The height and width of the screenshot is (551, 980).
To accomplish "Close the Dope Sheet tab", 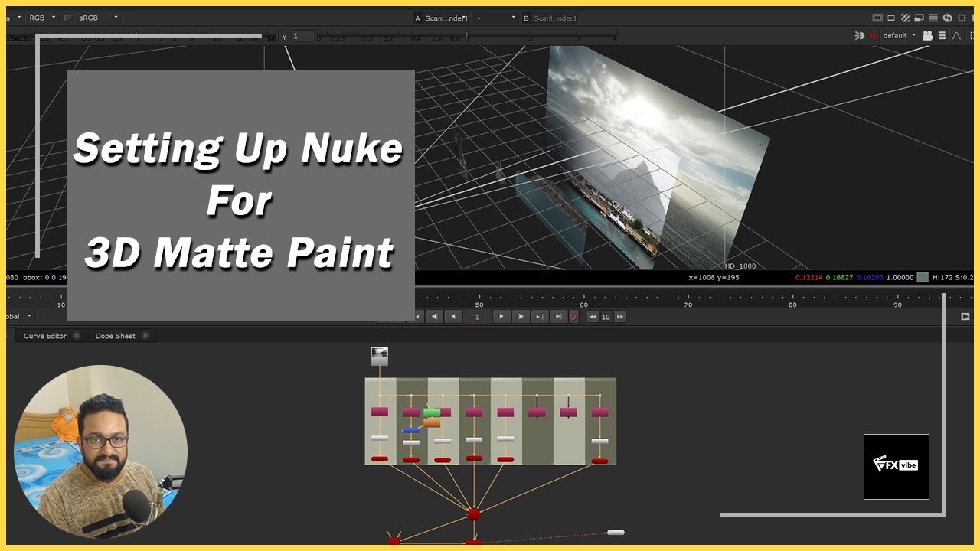I will [145, 336].
